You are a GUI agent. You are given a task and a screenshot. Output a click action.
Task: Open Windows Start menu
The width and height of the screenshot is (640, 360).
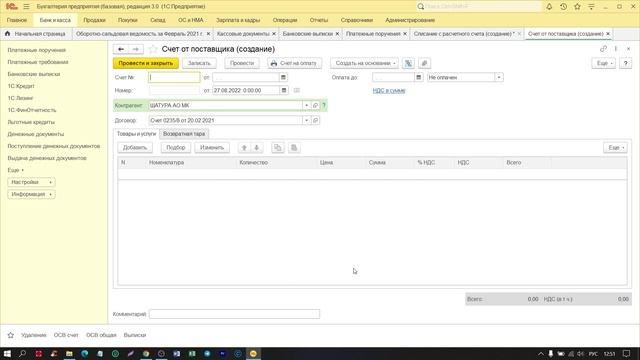pos(7,353)
